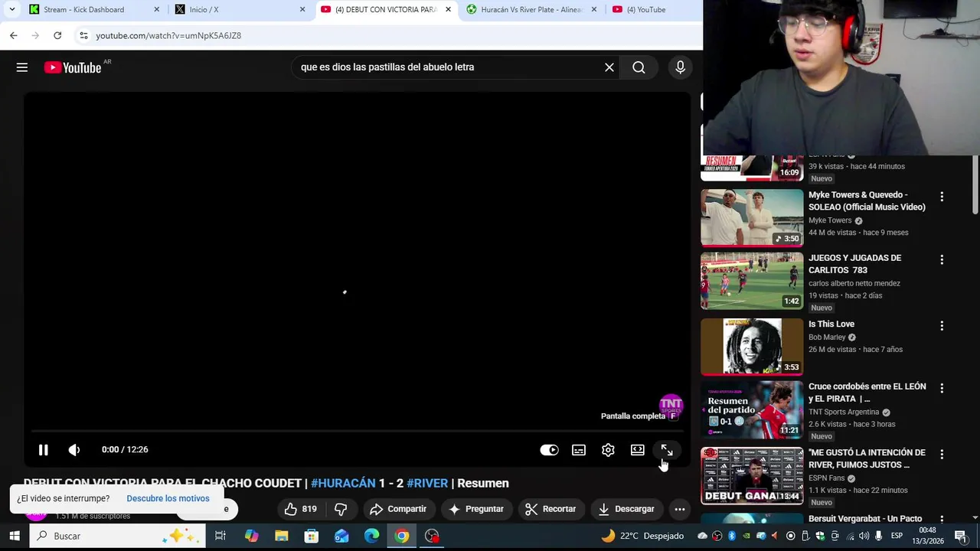Open options for Cruce cordobés video

coord(942,389)
